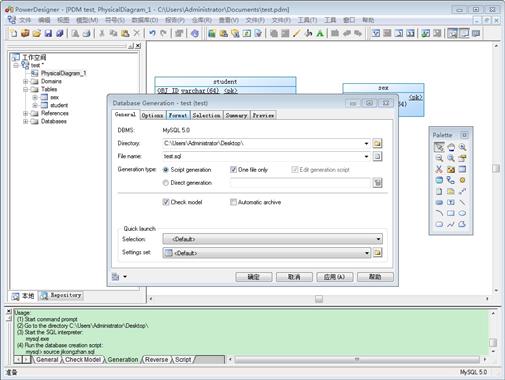Expand the Domains folder in tree

pos(25,81)
